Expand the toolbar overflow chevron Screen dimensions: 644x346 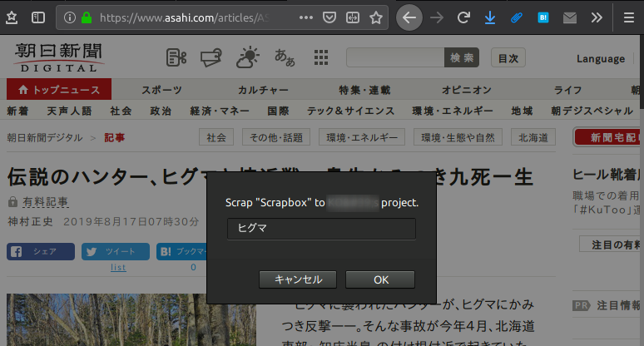click(x=597, y=17)
